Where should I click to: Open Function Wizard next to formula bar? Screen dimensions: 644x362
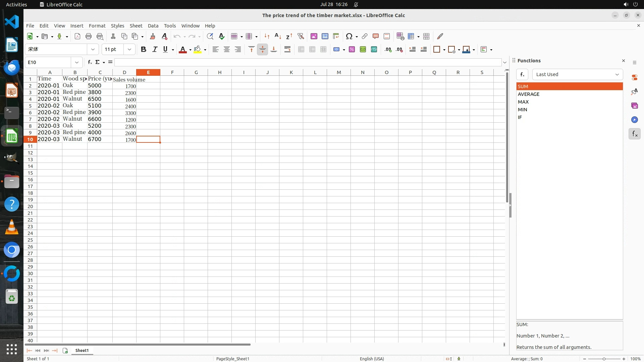tap(90, 62)
